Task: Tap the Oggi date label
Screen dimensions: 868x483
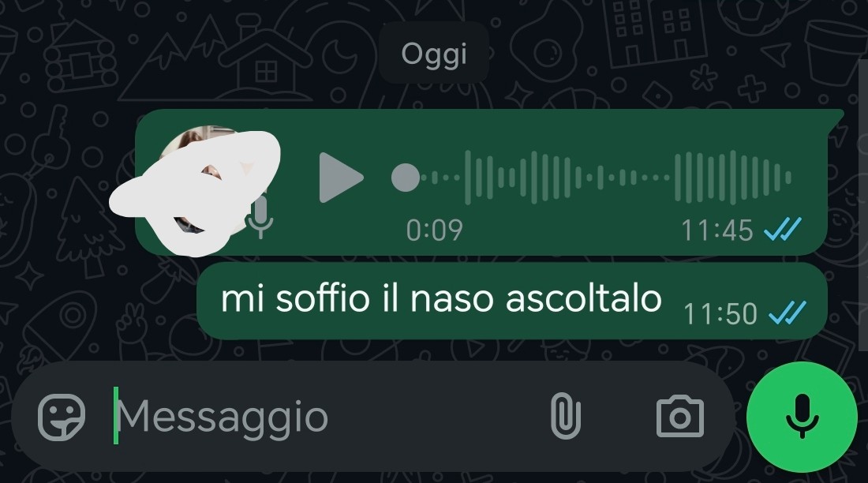Action: (x=434, y=54)
